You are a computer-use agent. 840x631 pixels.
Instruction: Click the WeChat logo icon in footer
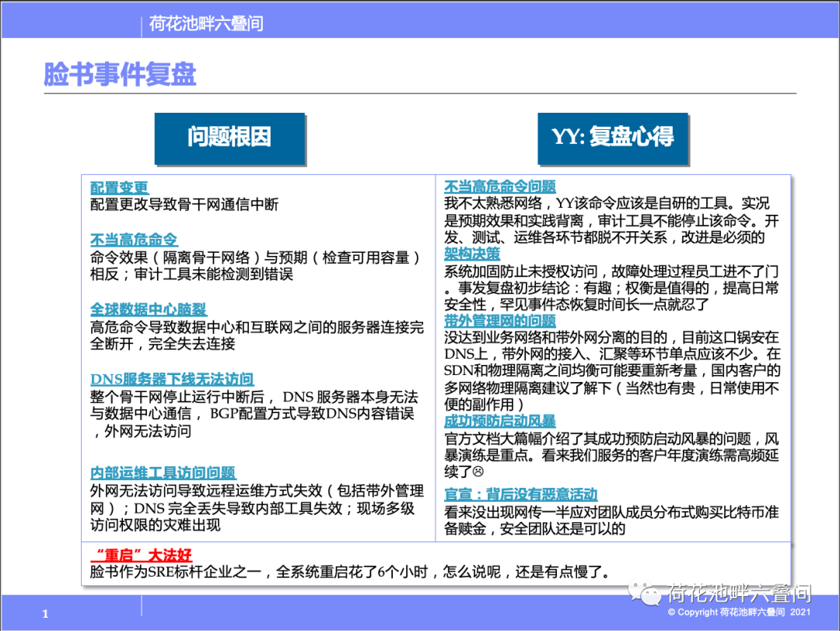645,594
